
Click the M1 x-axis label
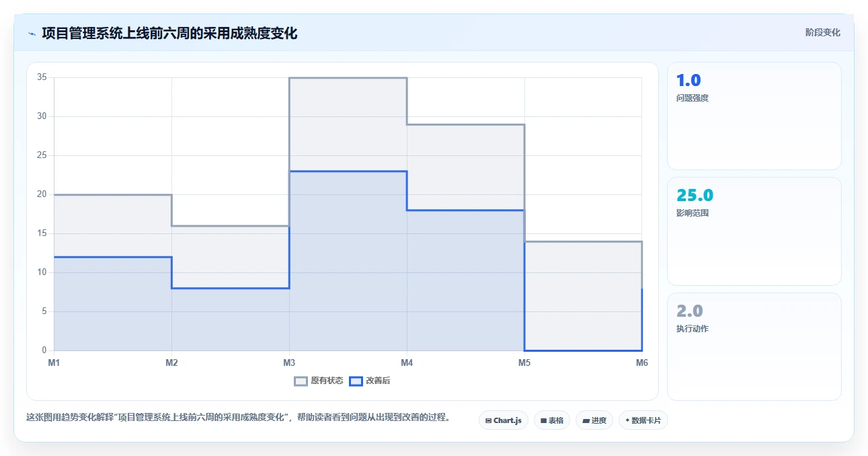click(x=54, y=363)
